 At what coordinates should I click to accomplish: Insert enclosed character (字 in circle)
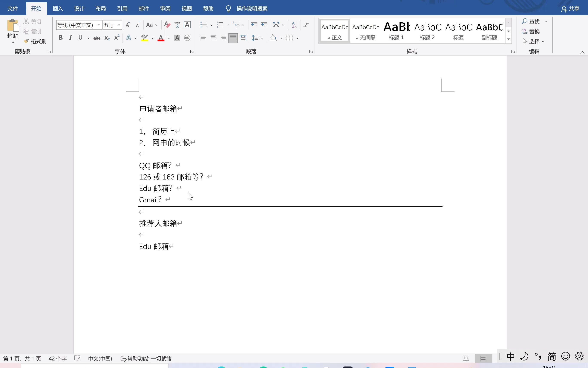[x=187, y=38]
